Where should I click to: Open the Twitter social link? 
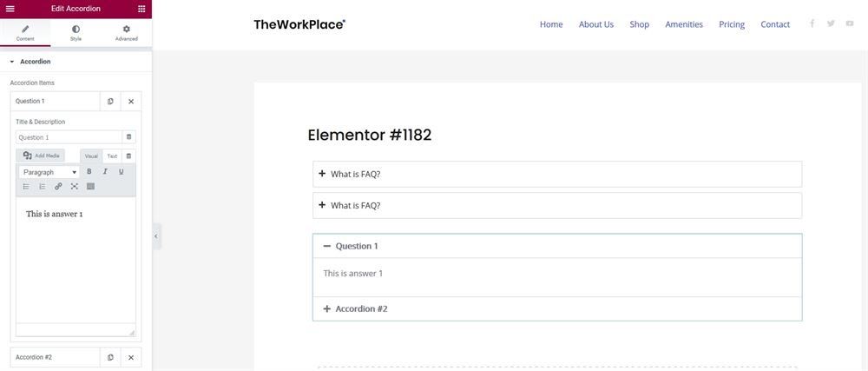(x=831, y=23)
